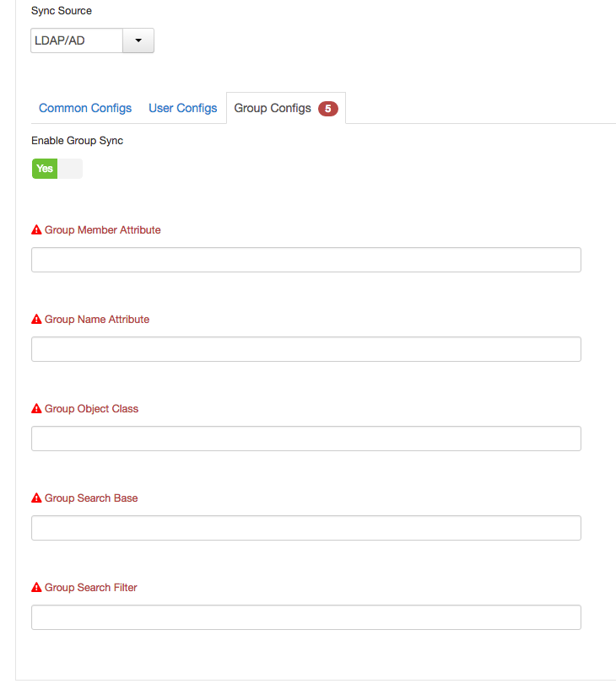Click warning icon beside Group Name Attribute

[x=36, y=320]
